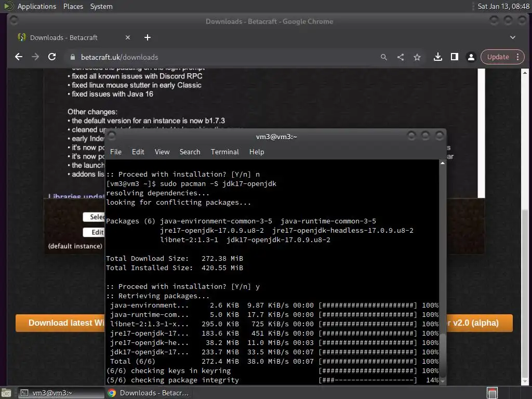
Task: Click the vm3@vm3:~ terminal title bar
Action: click(276, 137)
